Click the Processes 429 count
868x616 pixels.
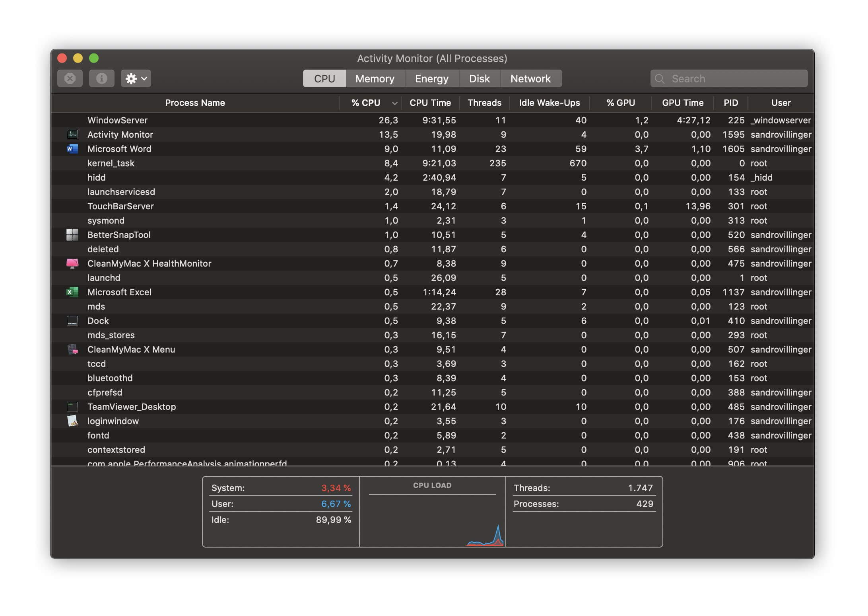[x=645, y=504]
